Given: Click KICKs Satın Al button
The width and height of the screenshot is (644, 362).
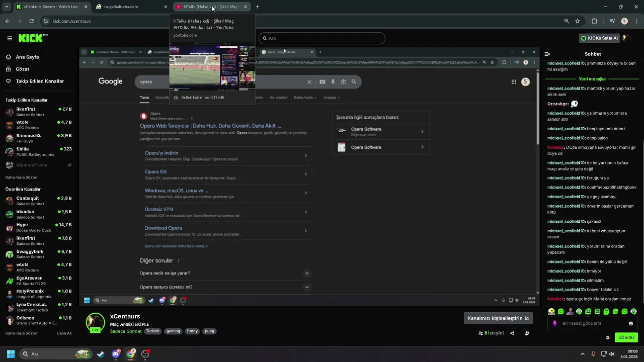Looking at the screenshot, I should (599, 38).
